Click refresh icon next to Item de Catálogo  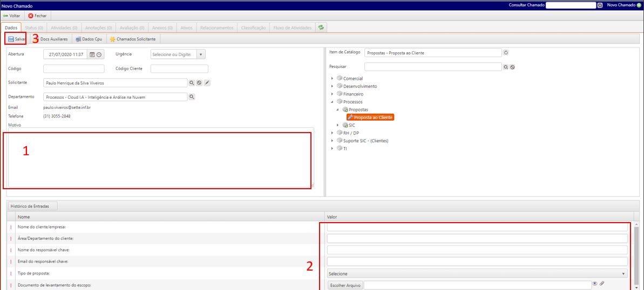(x=506, y=53)
